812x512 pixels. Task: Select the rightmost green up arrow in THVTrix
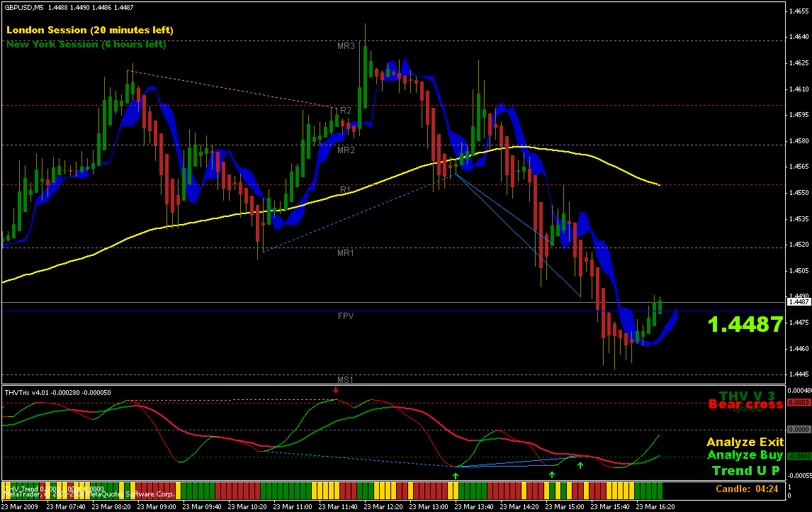pos(580,465)
